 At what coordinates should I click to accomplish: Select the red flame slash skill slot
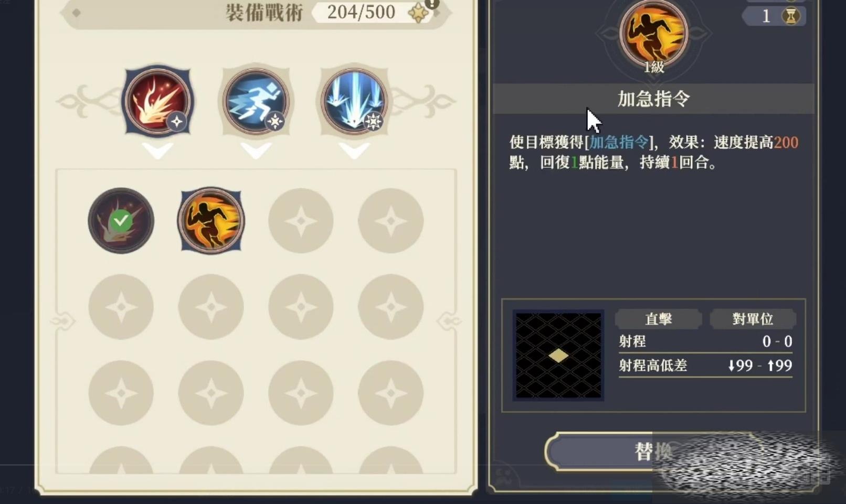pos(157,101)
